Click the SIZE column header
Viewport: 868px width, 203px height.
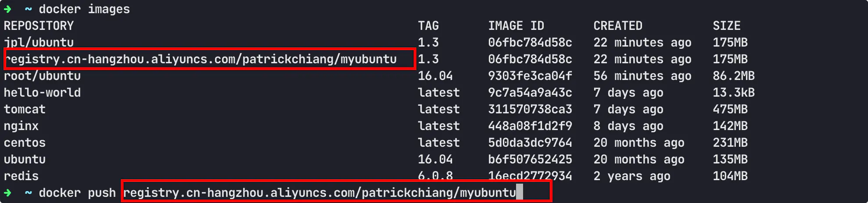point(726,26)
